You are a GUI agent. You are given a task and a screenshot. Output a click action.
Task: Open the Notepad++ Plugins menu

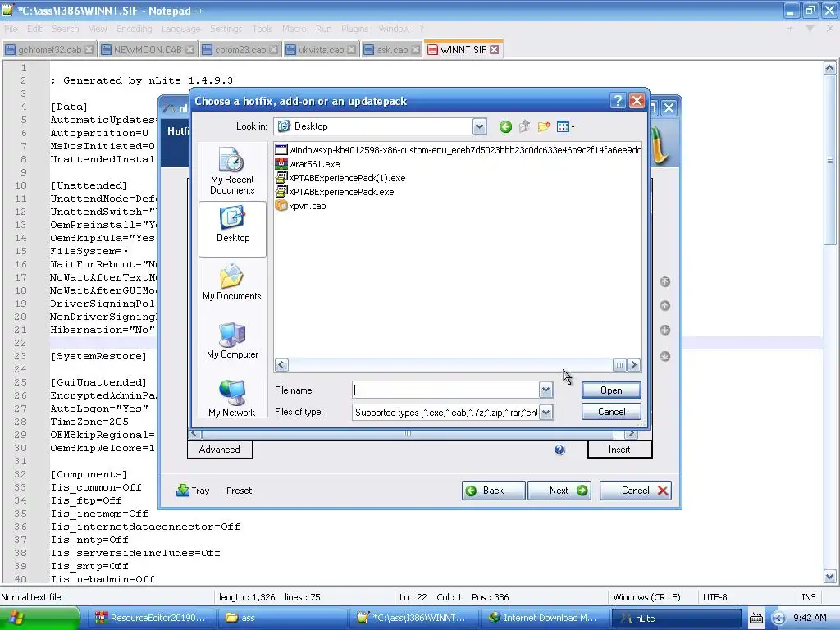click(x=354, y=29)
